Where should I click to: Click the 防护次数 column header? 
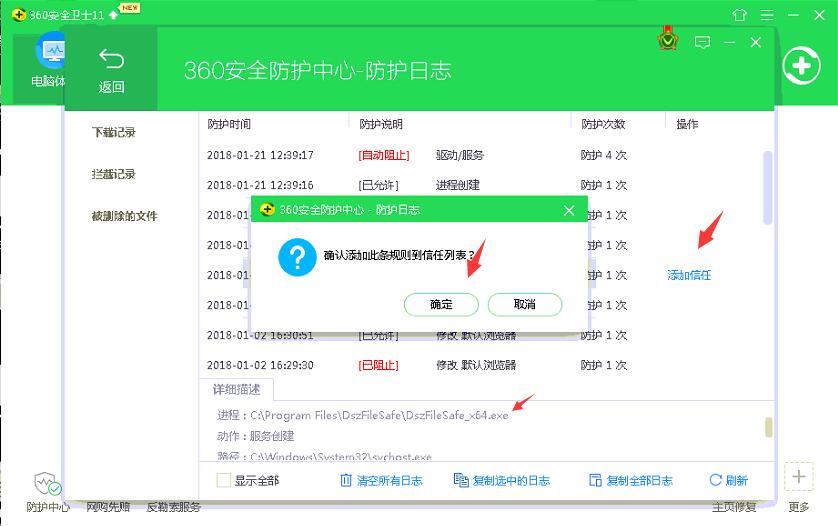[x=603, y=124]
